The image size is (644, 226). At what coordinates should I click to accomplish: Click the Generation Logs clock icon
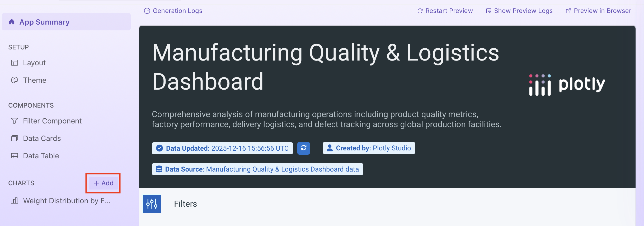coord(147,11)
